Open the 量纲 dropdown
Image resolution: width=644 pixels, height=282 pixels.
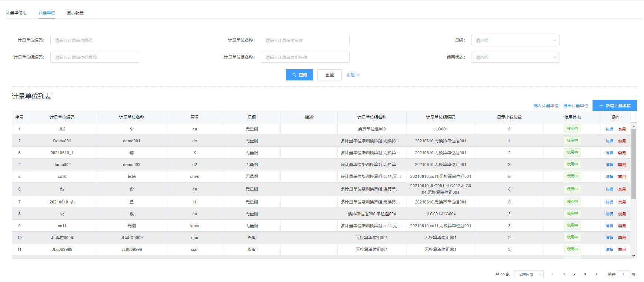pyautogui.click(x=515, y=40)
